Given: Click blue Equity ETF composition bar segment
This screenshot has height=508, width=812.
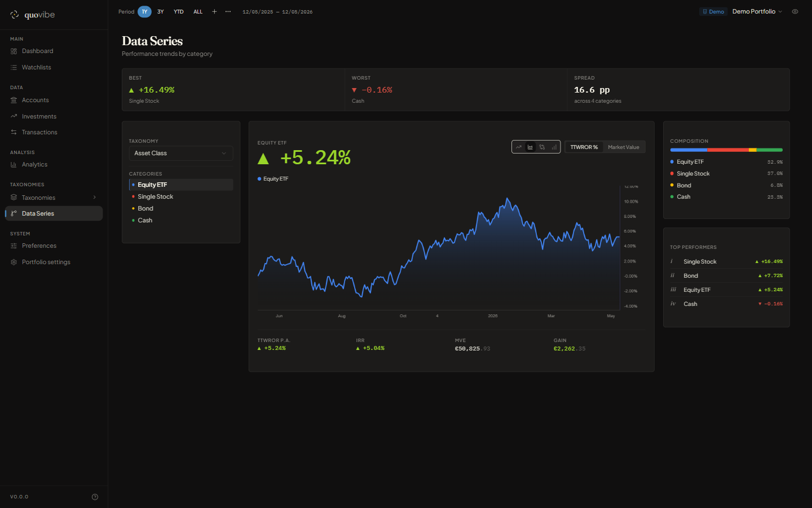Looking at the screenshot, I should [689, 150].
